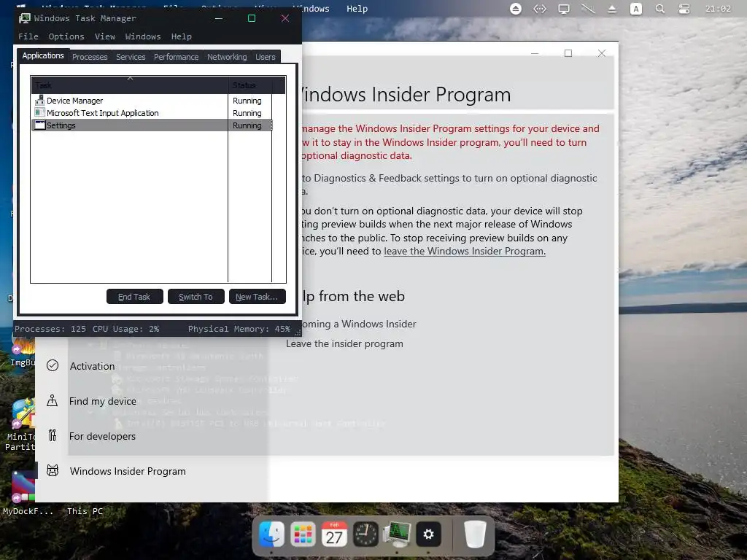Open the Task Manager File menu
747x560 pixels.
[x=28, y=36]
